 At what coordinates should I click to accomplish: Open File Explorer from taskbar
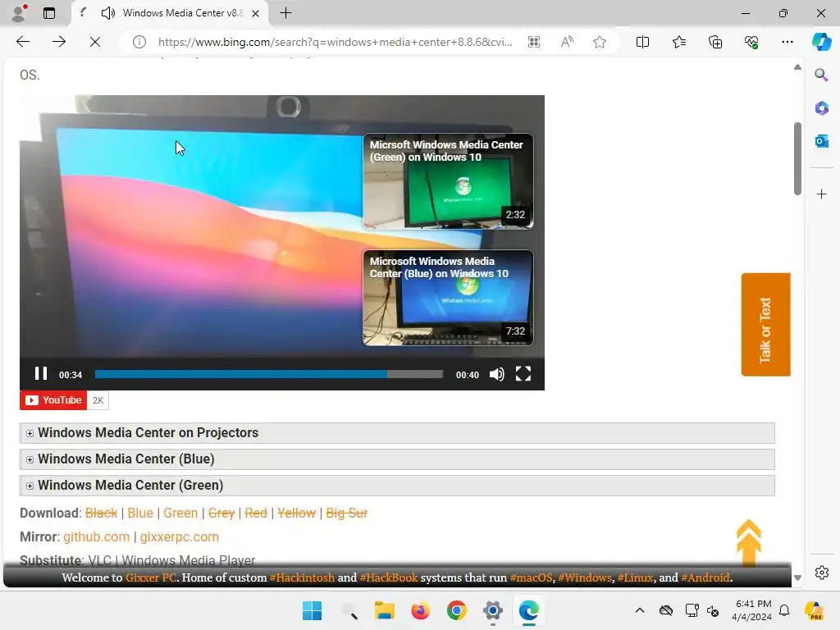click(384, 610)
